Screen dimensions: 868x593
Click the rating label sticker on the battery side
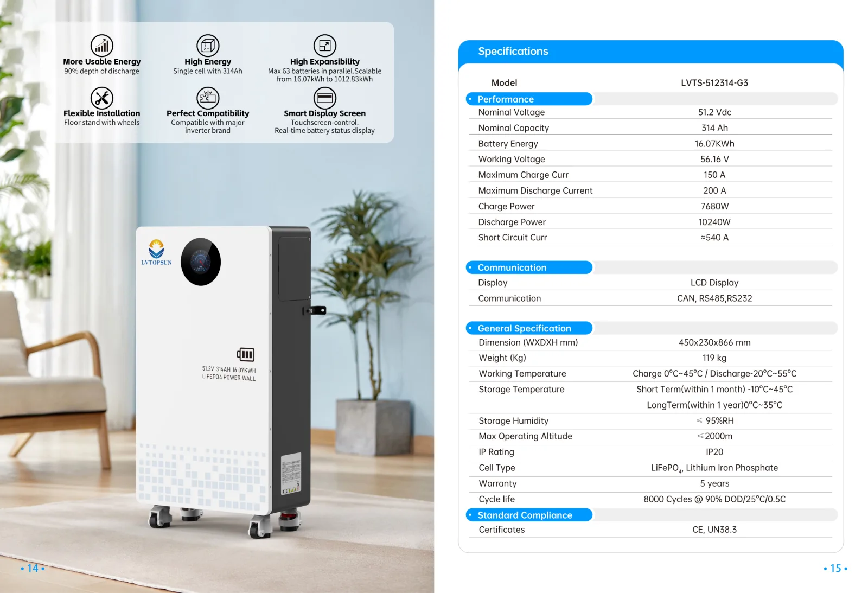click(291, 474)
